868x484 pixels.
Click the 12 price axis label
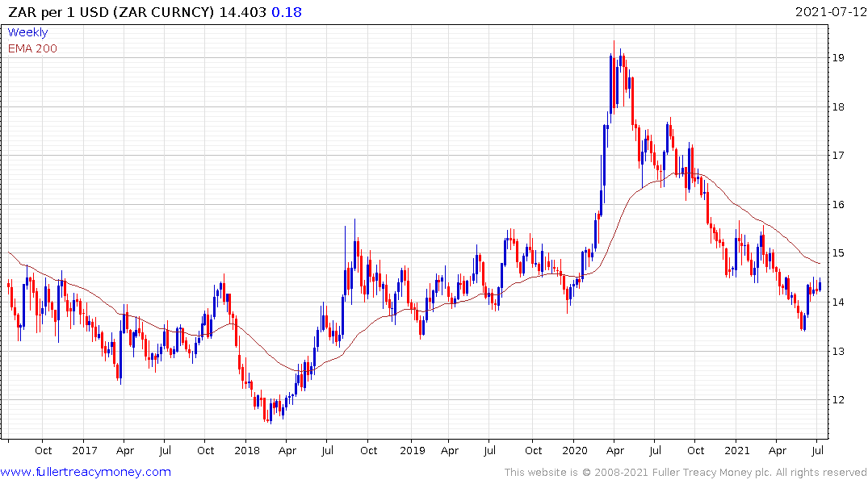pos(837,400)
